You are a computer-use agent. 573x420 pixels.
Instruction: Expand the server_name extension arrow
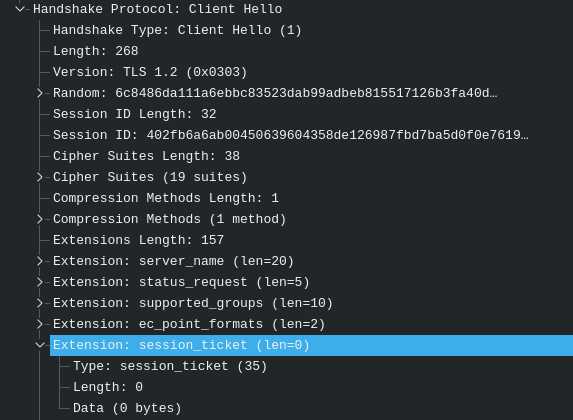pyautogui.click(x=40, y=261)
